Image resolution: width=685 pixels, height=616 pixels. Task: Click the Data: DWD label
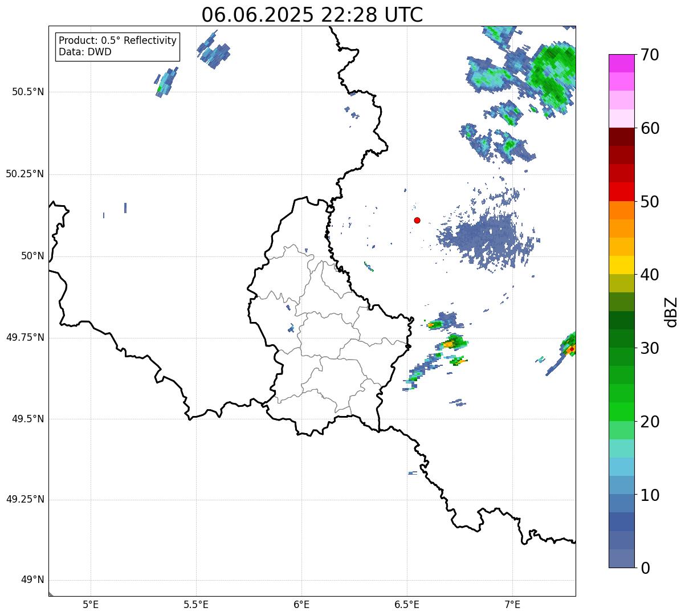[85, 52]
